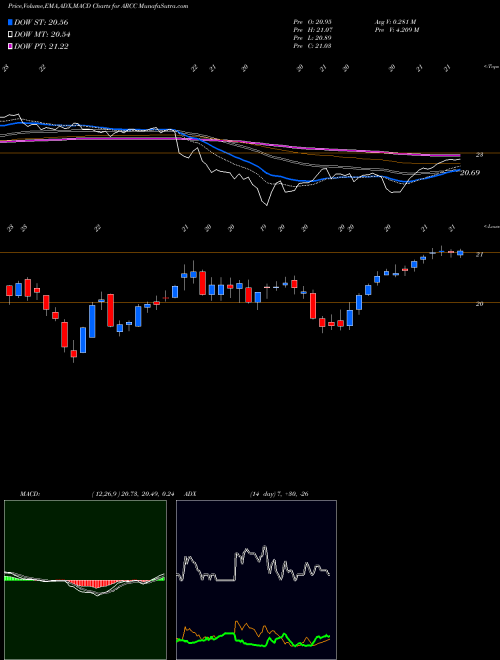Image resolution: width=500 pixels, height=660 pixels.
Task: Click the 'Pre H: 21.07' high value
Action: 313,29
